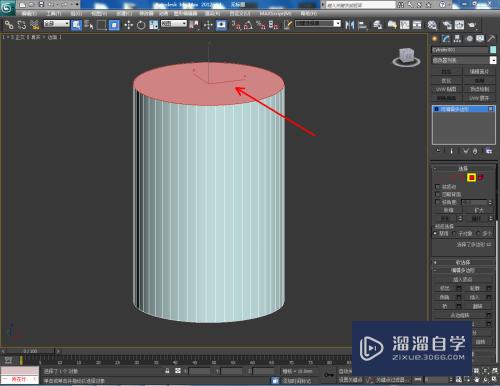Toggle the Angle Snap icon

[x=248, y=25]
